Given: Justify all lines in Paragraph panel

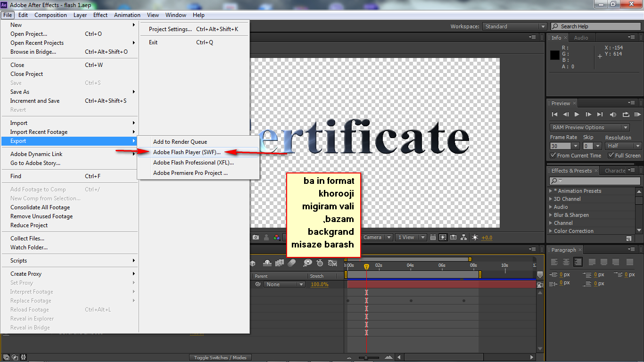Looking at the screenshot, I should [630, 262].
